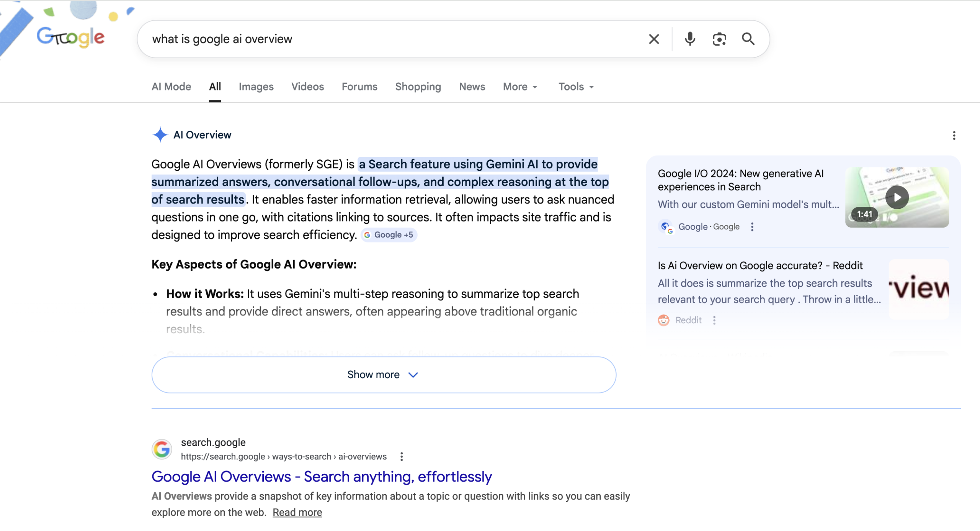Open the Google AI Overviews search result link
Screen dimensions: 980x531
322,476
